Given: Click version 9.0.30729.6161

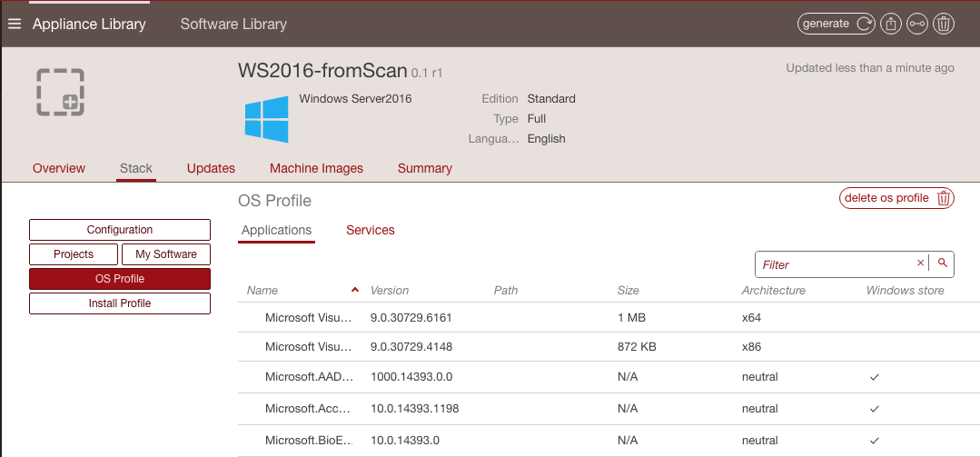Looking at the screenshot, I should click(x=411, y=318).
